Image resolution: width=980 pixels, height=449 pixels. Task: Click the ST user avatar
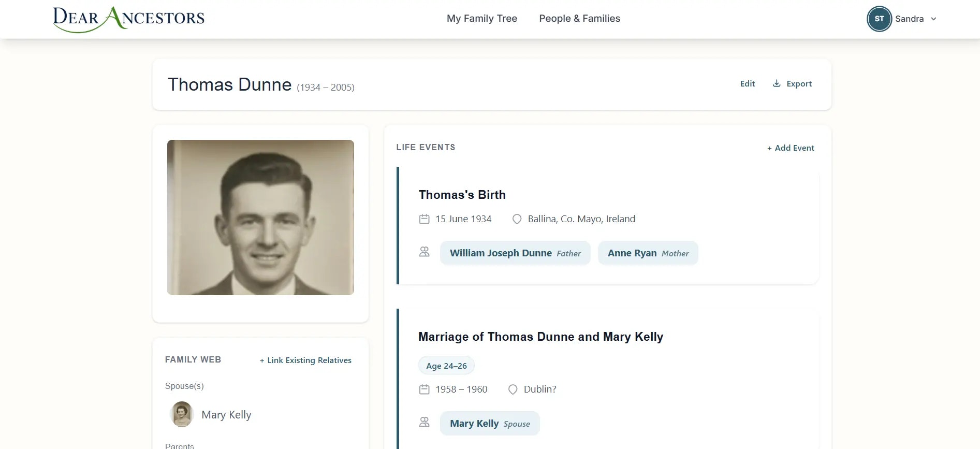tap(879, 19)
